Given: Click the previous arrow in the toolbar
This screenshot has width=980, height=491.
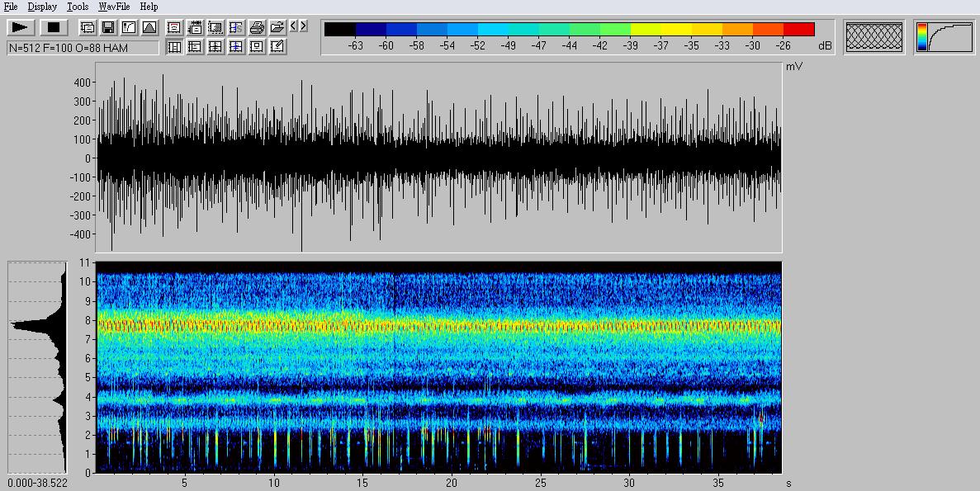Looking at the screenshot, I should 293,26.
